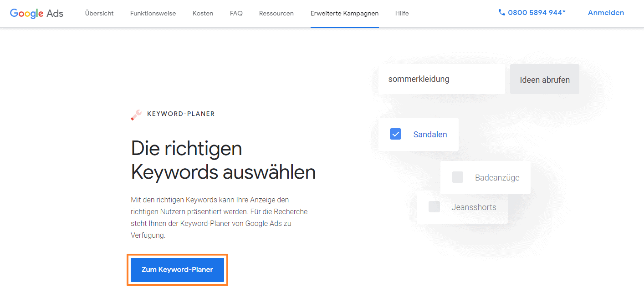
Task: Click the sommerkleidung search field
Action: click(x=442, y=79)
